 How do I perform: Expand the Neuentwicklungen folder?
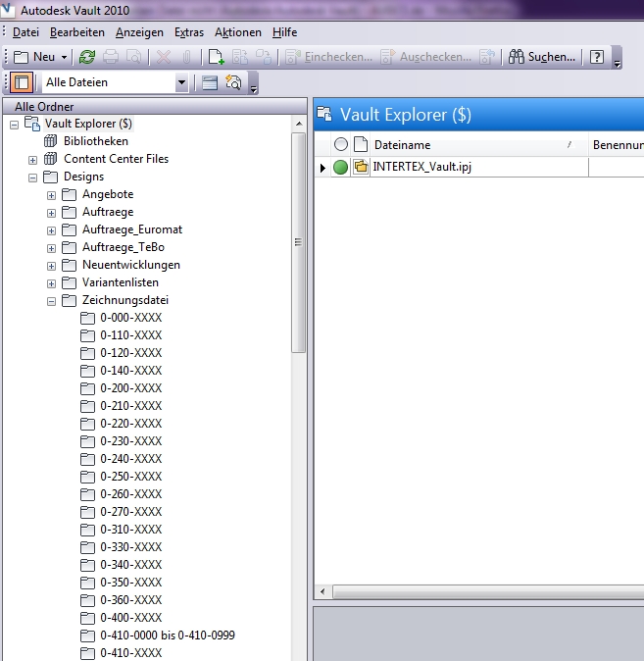coord(51,266)
